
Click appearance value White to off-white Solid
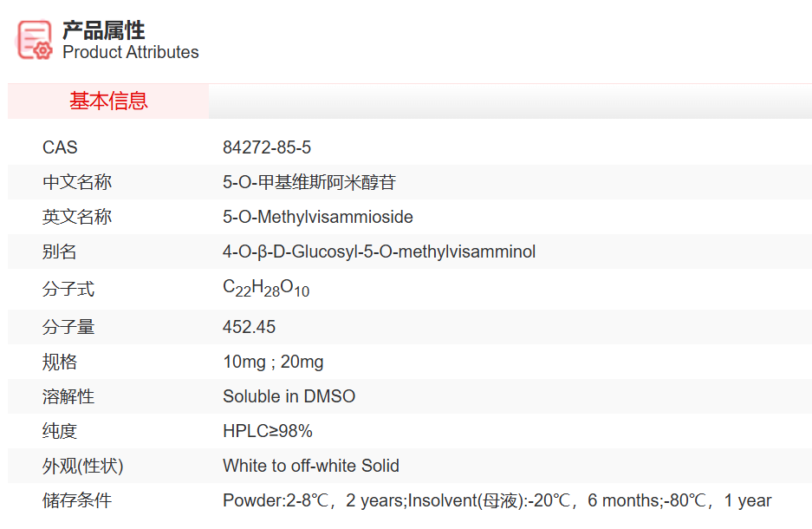310,466
